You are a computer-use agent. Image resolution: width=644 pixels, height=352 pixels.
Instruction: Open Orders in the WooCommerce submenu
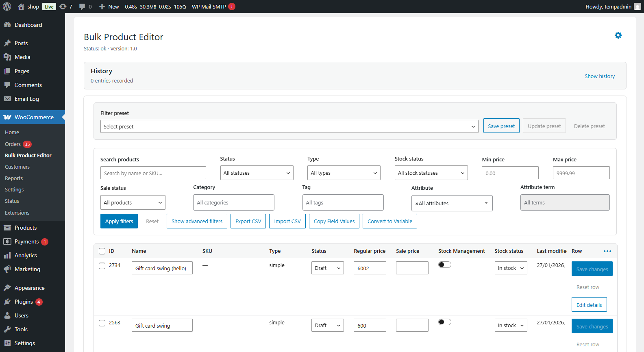coord(13,144)
